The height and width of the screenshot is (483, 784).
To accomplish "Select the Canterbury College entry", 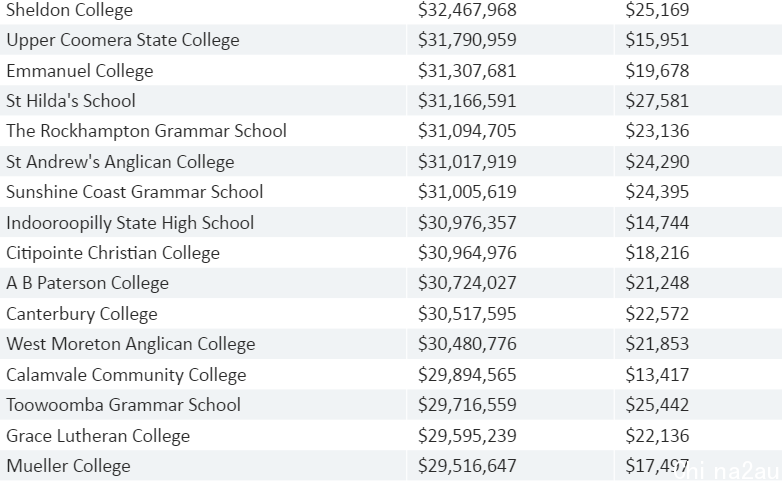I will coord(82,314).
